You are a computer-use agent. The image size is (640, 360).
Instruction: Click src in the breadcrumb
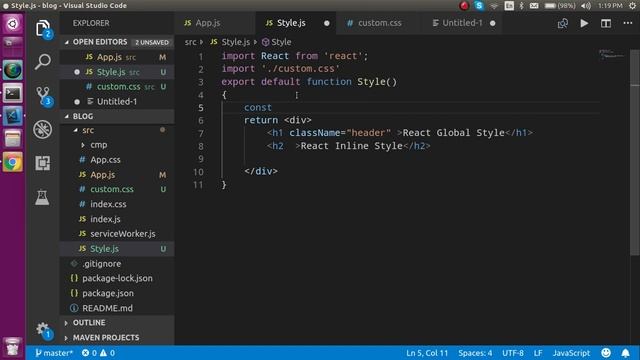pyautogui.click(x=190, y=42)
